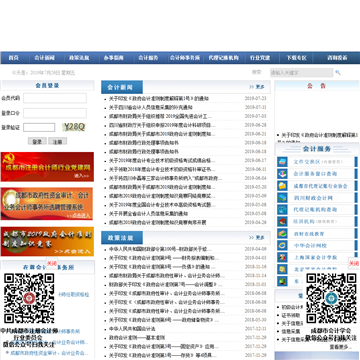Focus the 会员代码 input field
The height and width of the screenshot is (360, 360).
pyautogui.click(x=55, y=98)
